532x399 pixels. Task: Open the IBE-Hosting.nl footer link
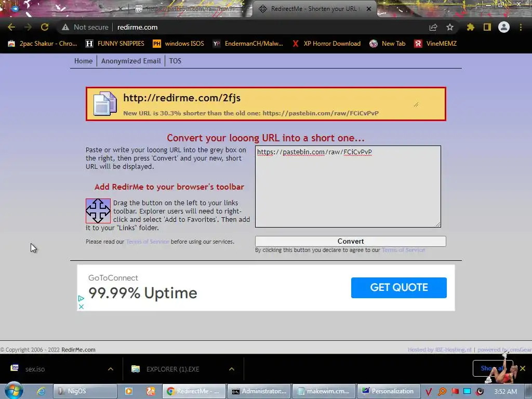440,350
